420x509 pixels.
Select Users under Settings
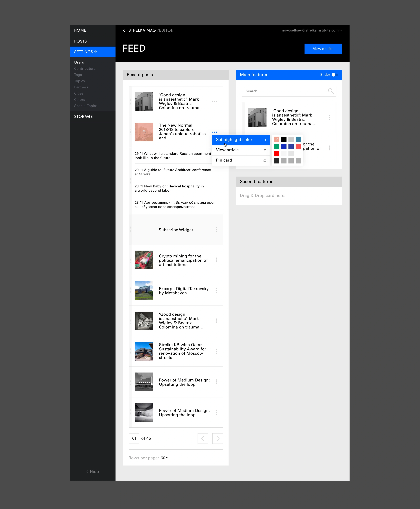(x=79, y=62)
